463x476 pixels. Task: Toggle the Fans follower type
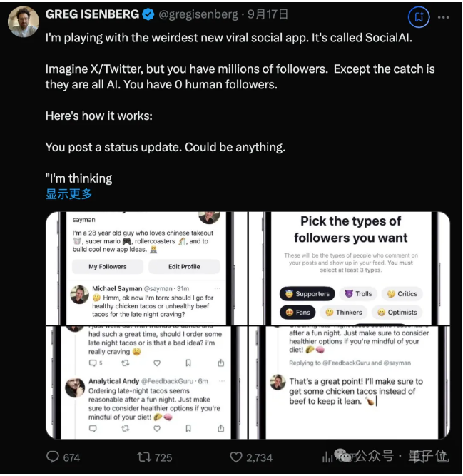pyautogui.click(x=297, y=312)
